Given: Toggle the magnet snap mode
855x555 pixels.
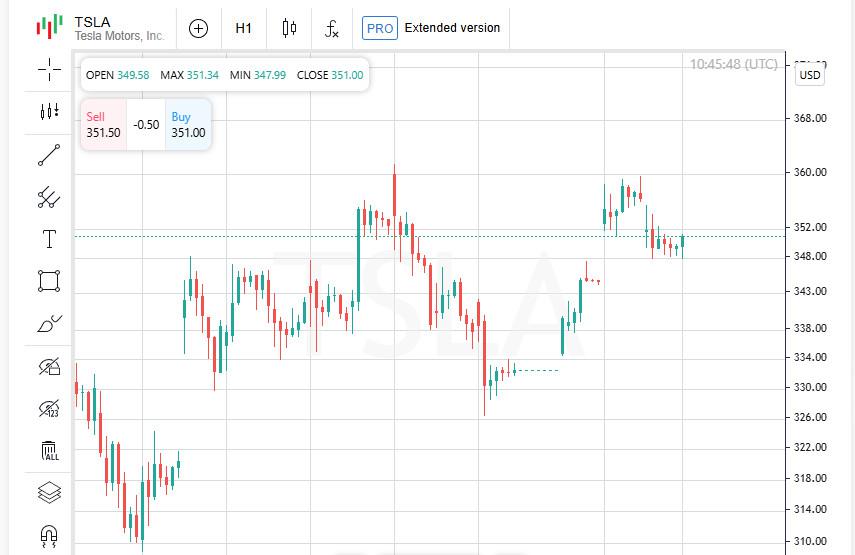Looking at the screenshot, I should (49, 536).
